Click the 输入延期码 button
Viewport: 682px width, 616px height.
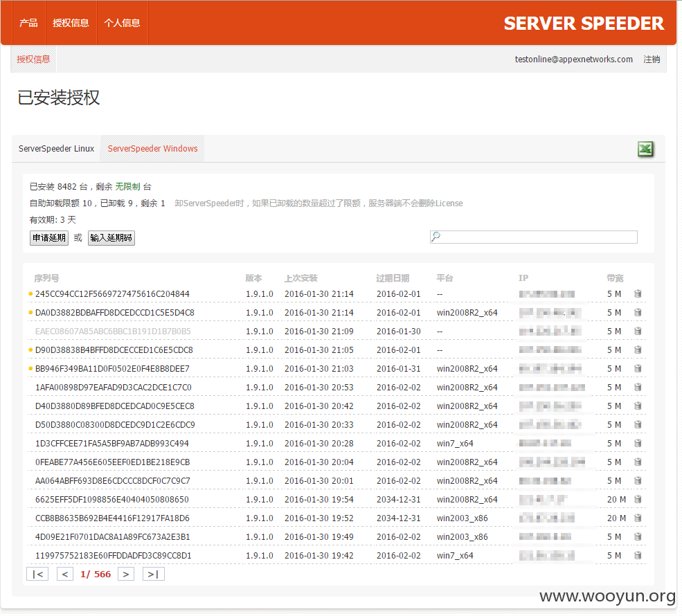(111, 238)
